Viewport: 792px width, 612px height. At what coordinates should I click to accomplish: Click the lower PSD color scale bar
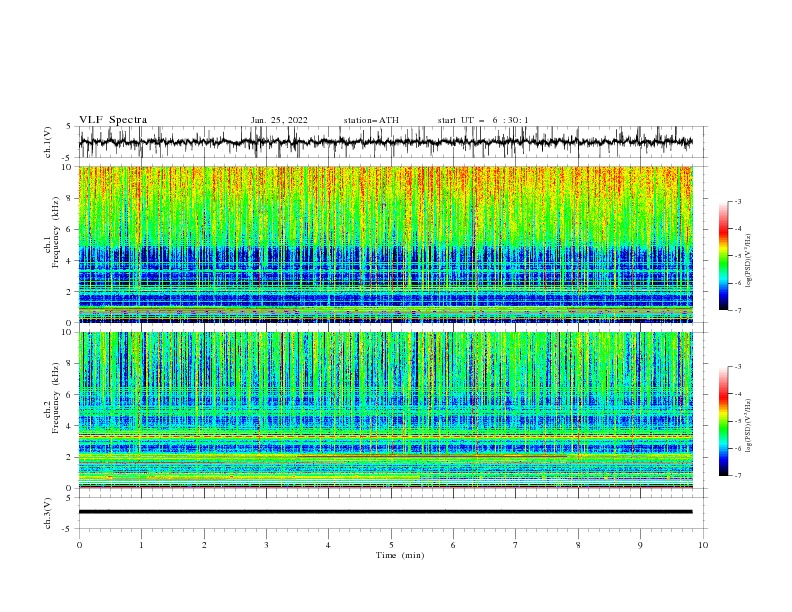click(x=724, y=421)
